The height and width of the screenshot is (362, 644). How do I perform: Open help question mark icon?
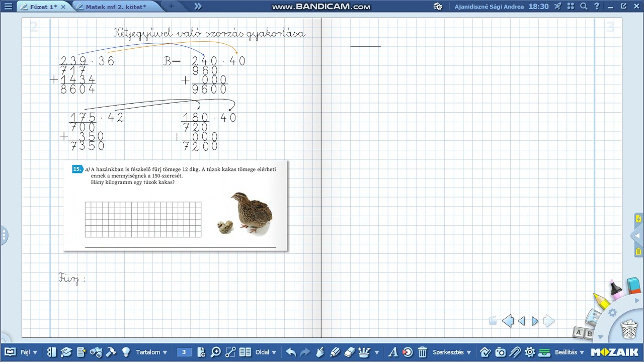597,7
